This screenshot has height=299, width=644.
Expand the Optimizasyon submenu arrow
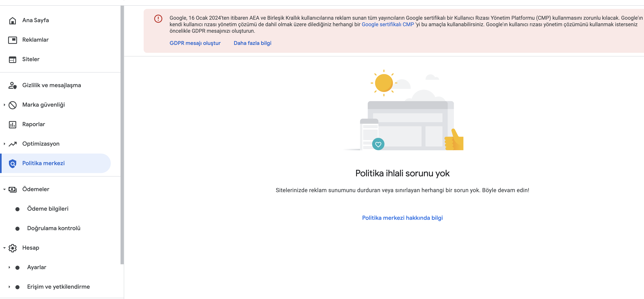pos(4,144)
